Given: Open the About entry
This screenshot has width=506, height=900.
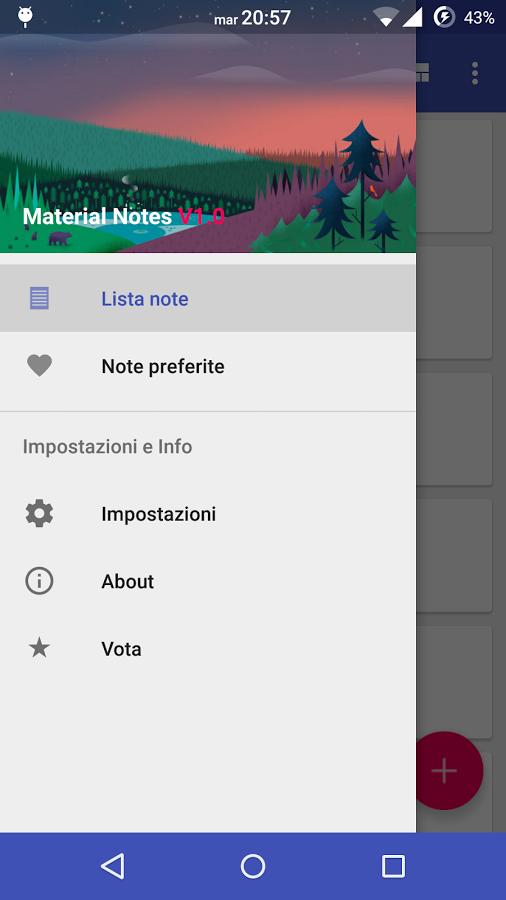Looking at the screenshot, I should click(208, 581).
